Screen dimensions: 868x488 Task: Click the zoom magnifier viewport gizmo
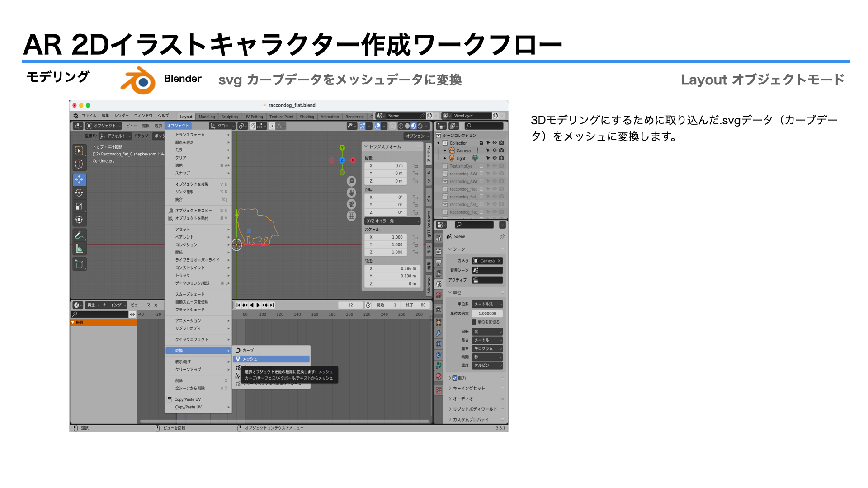tap(351, 181)
